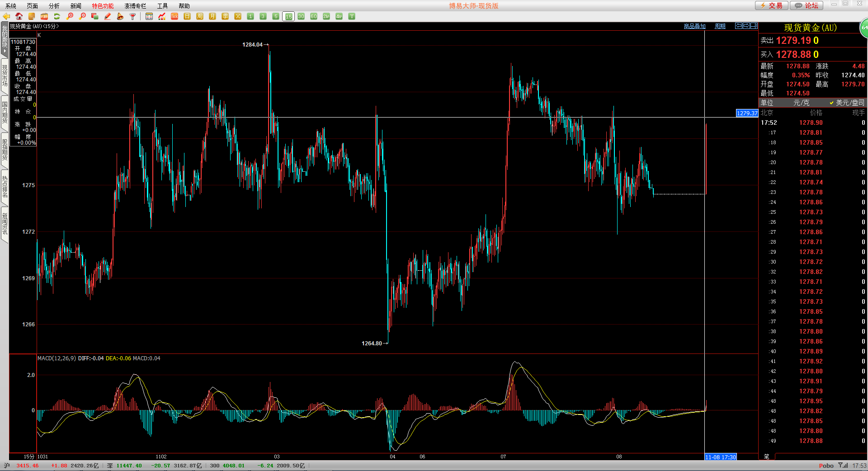Click the 11-08 17:30 time marker
The width and height of the screenshot is (868, 471).
(721, 457)
